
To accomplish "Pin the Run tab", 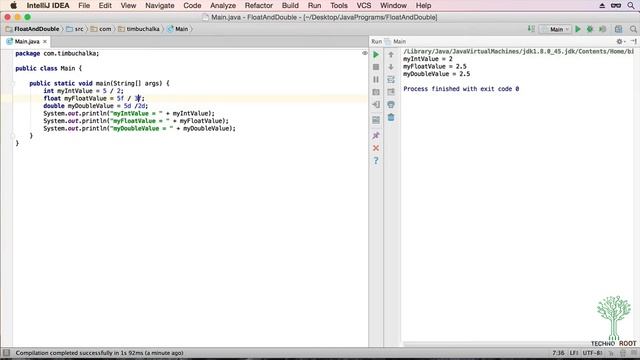I will [x=376, y=135].
